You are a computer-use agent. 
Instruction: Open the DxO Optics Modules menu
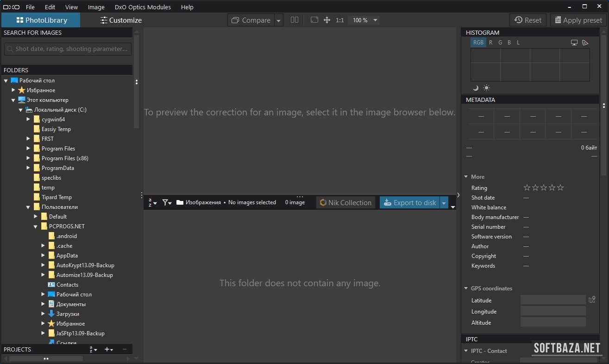(x=143, y=7)
